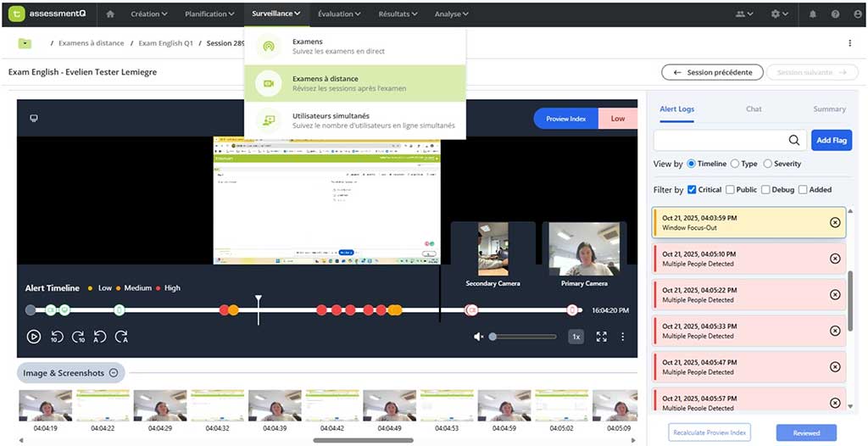Screen dimensions: 868x446
Task: Enable the Added filter
Action: coord(803,189)
